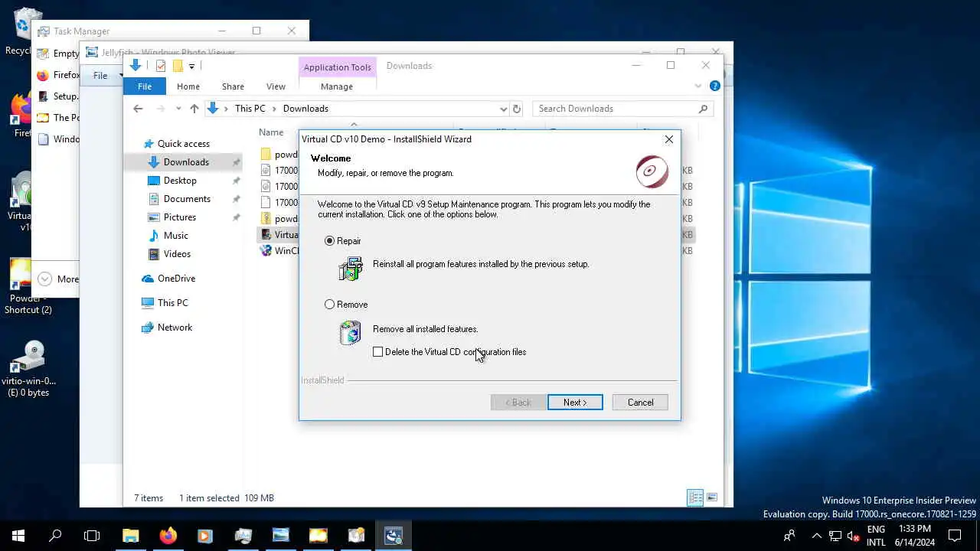Open the clock showing 1:33 PM

915,536
